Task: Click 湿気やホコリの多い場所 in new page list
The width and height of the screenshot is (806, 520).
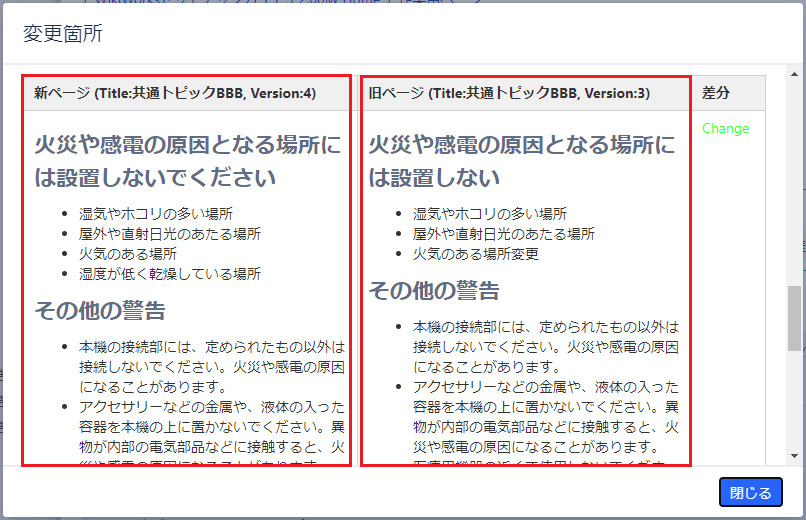Action: pyautogui.click(x=156, y=213)
